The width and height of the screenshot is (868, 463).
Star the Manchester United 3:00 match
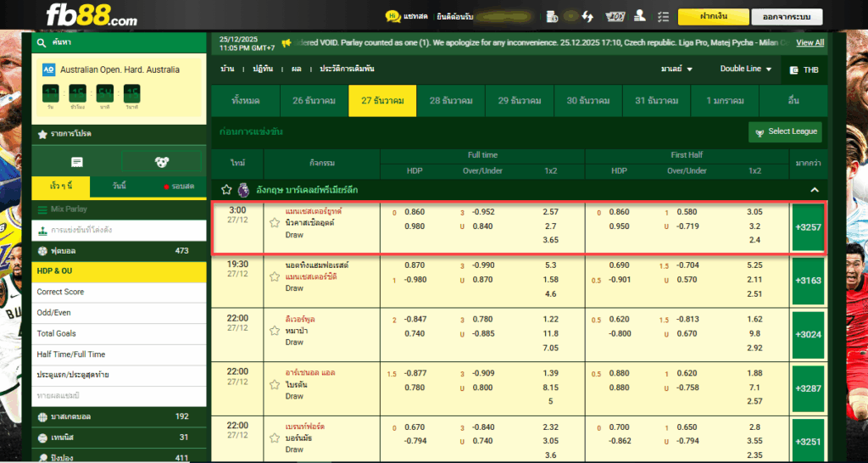[274, 223]
